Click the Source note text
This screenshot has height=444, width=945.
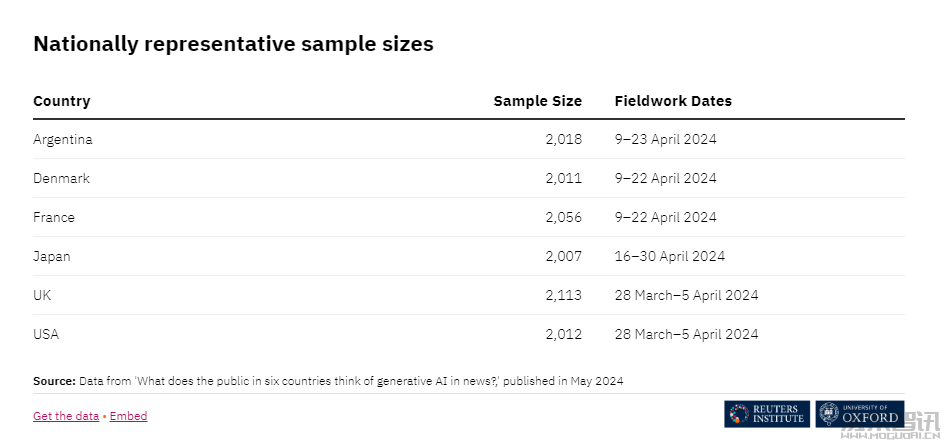328,381
